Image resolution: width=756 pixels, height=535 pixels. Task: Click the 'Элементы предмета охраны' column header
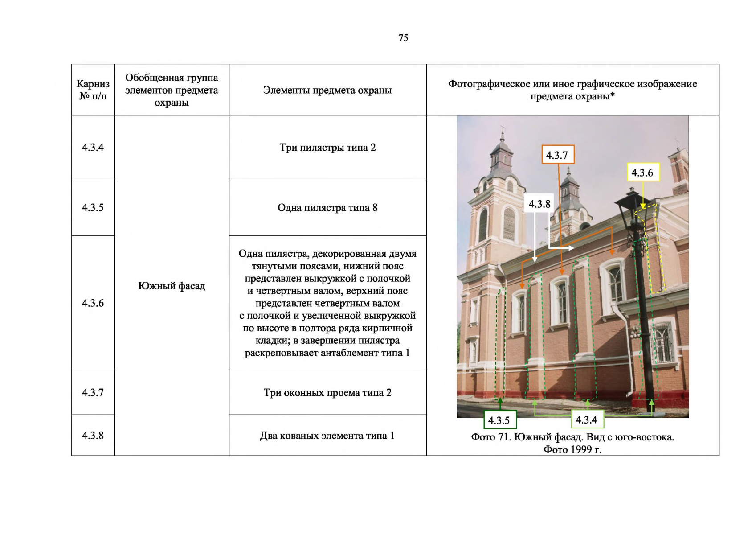click(327, 90)
